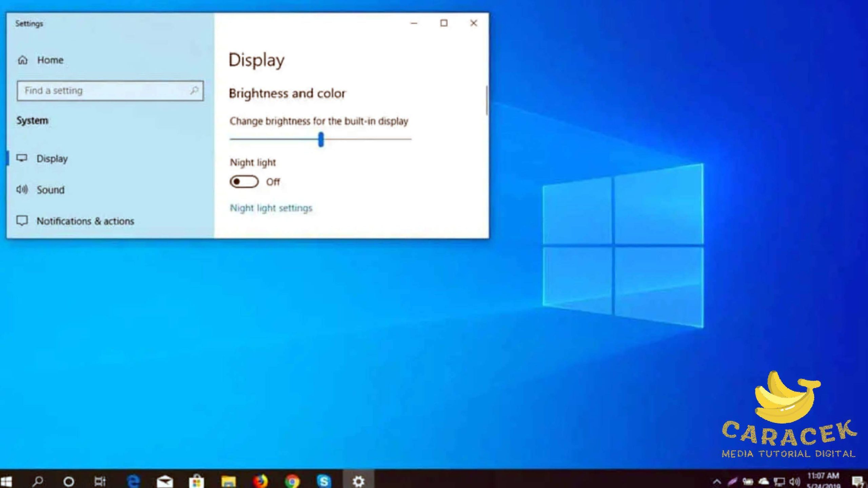Click the search magnifier in Find a setting
Image resolution: width=868 pixels, height=488 pixels.
point(194,90)
